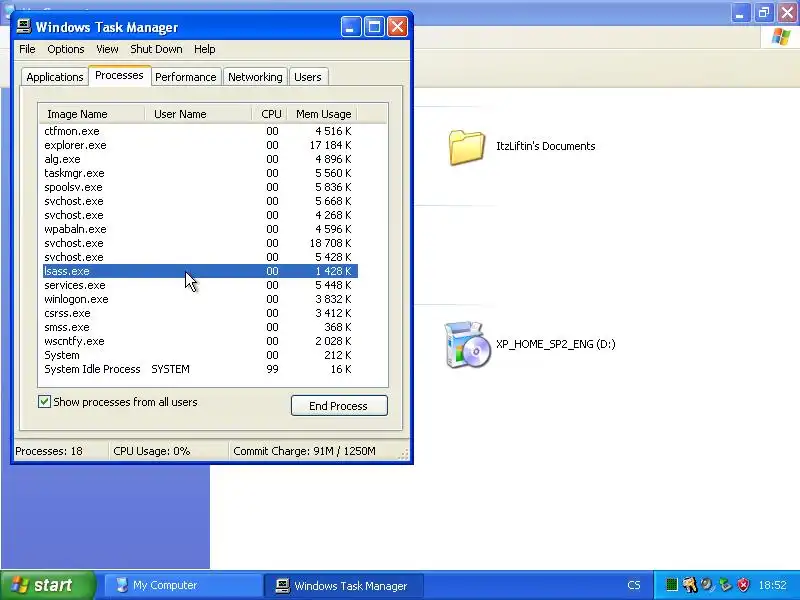Uncheck Show processes from all users
This screenshot has height=600, width=800.
point(44,402)
